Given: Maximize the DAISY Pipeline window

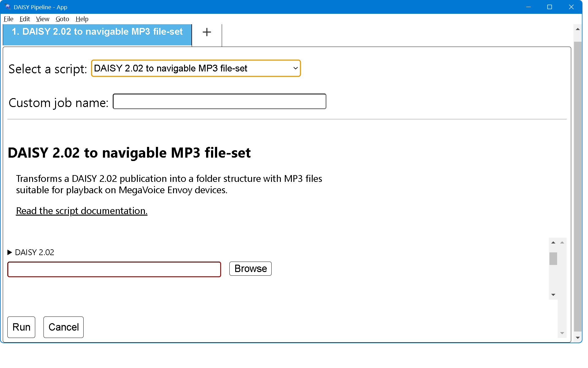Looking at the screenshot, I should point(550,7).
